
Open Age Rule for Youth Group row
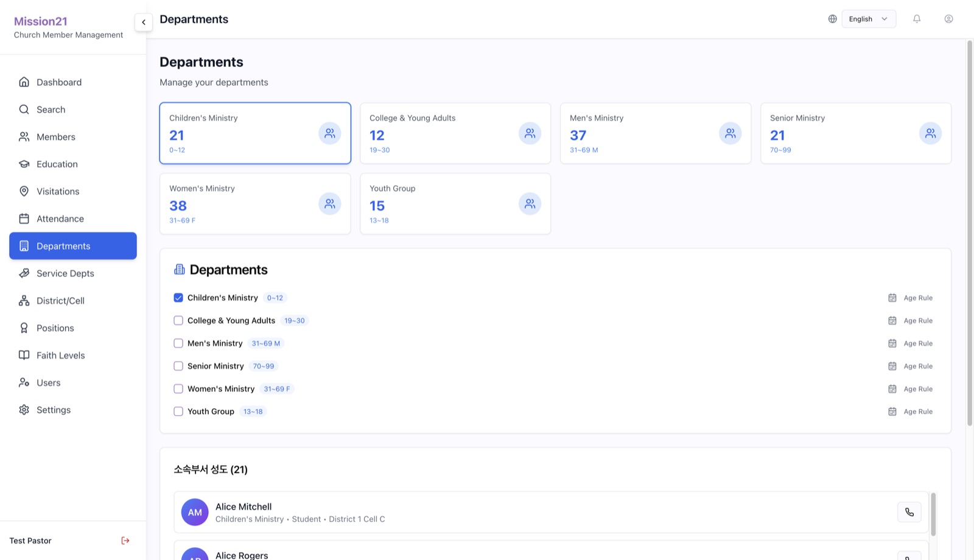pos(911,411)
